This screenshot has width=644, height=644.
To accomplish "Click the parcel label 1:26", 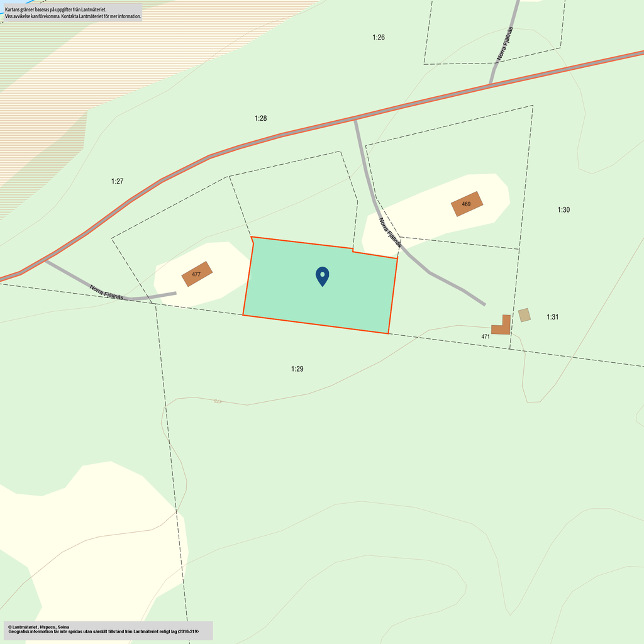I will pos(378,38).
